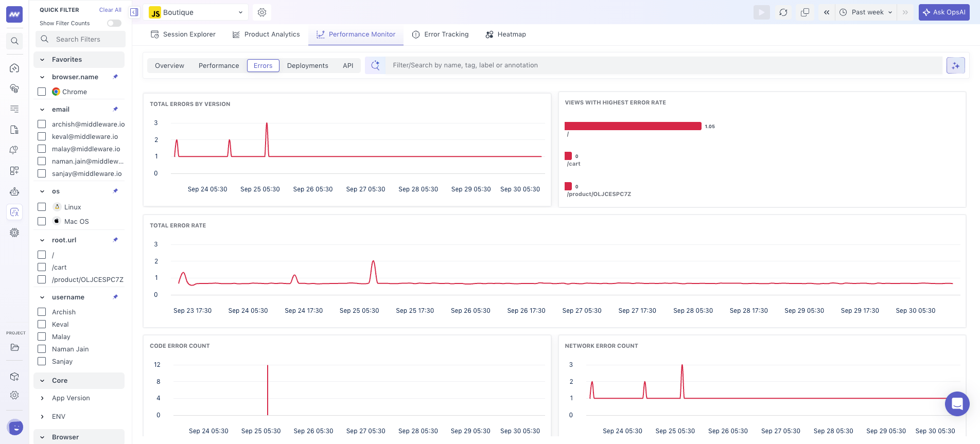The width and height of the screenshot is (980, 444).
Task: Open the infrastructure icon in sidebar
Action: click(14, 88)
